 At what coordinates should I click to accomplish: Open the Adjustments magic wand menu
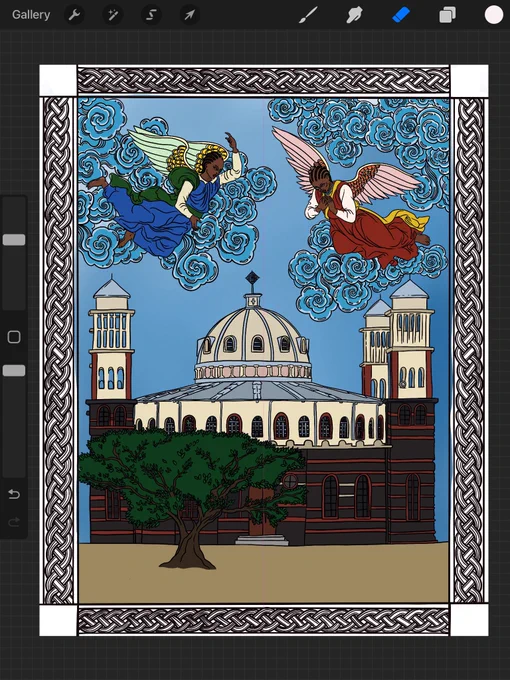click(113, 15)
